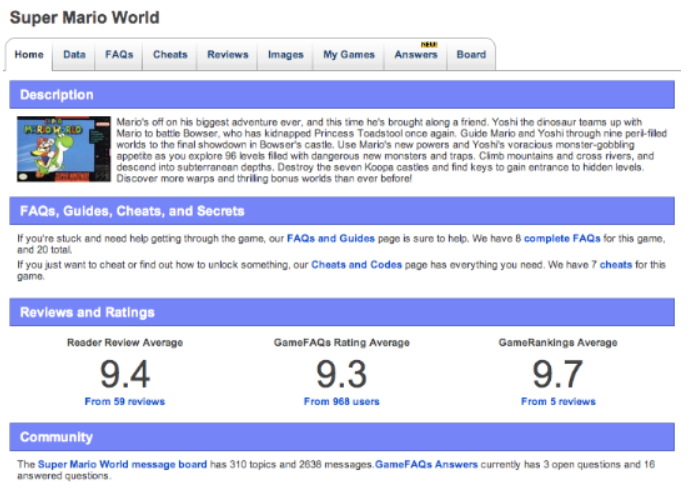Switch to My Games tab
689x490 pixels.
coord(349,55)
